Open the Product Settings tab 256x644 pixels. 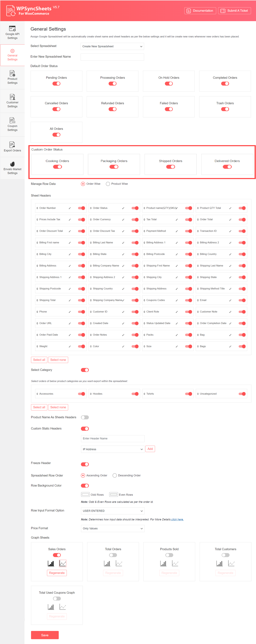click(12, 77)
